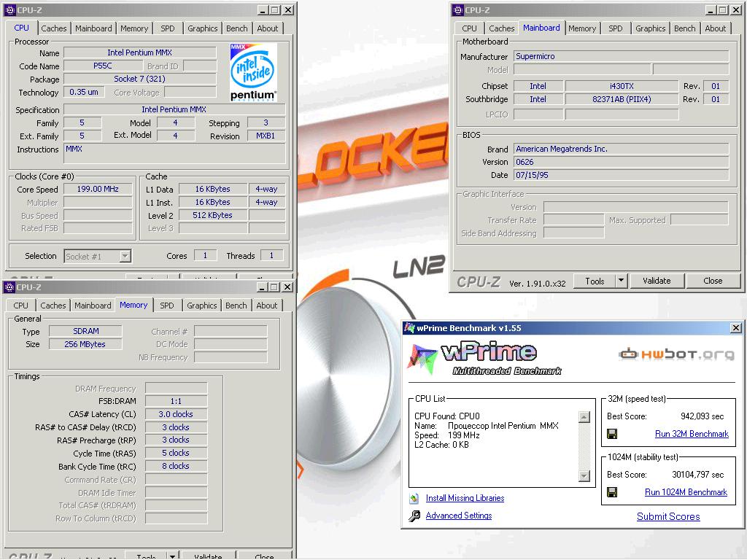Click the BIOS Version 0626 value
The height and width of the screenshot is (560, 747).
point(622,162)
